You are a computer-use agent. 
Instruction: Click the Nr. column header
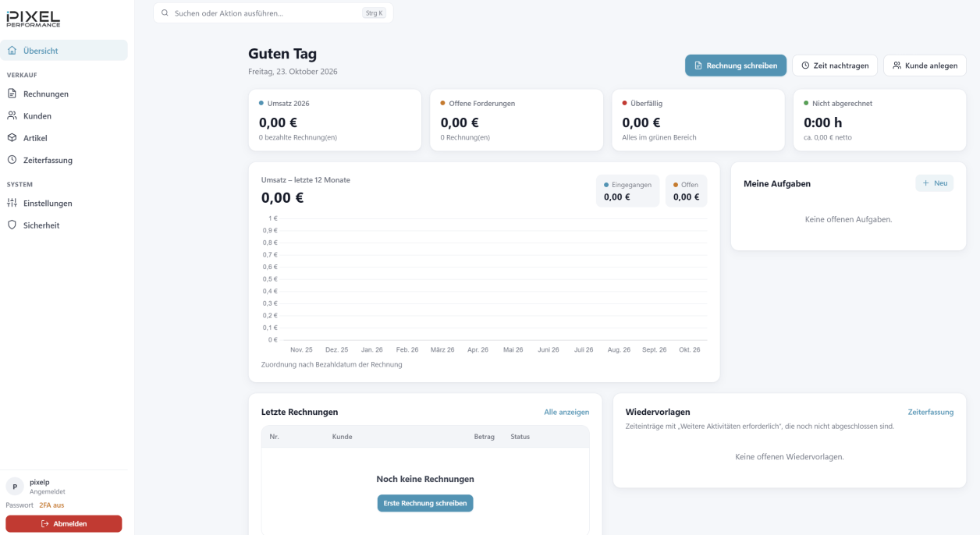click(x=274, y=437)
